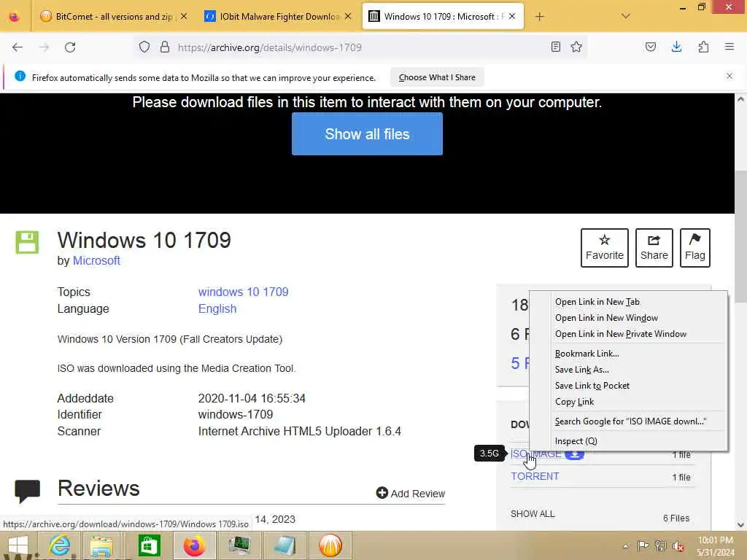This screenshot has height=560, width=747.
Task: Close the Windows 10 1709 tab
Action: [x=512, y=16]
